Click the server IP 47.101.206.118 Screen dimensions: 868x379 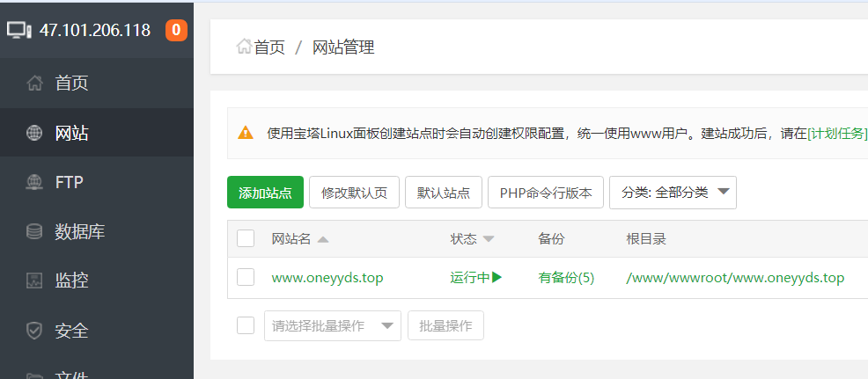95,30
